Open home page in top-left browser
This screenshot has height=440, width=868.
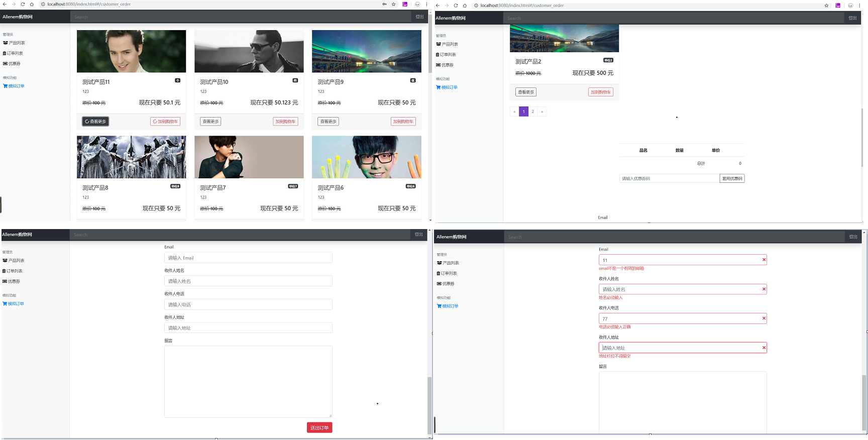point(32,4)
